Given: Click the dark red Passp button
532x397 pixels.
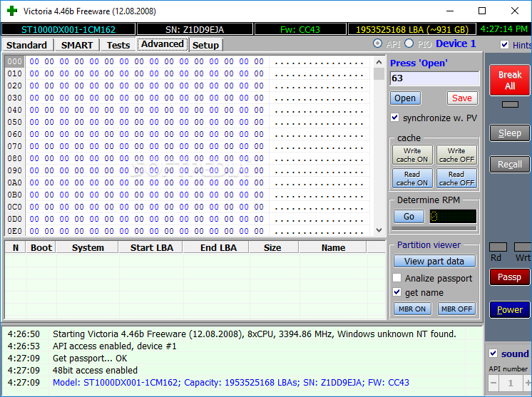Looking at the screenshot, I should click(510, 277).
